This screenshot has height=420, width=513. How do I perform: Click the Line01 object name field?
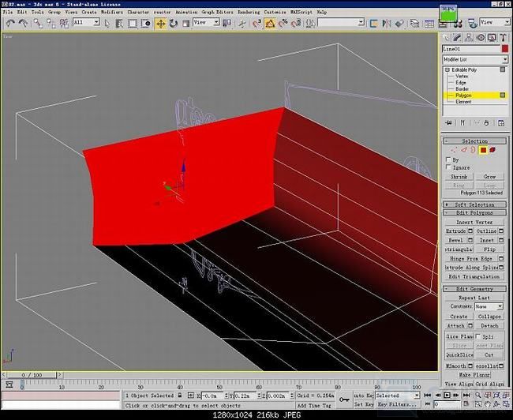point(471,49)
